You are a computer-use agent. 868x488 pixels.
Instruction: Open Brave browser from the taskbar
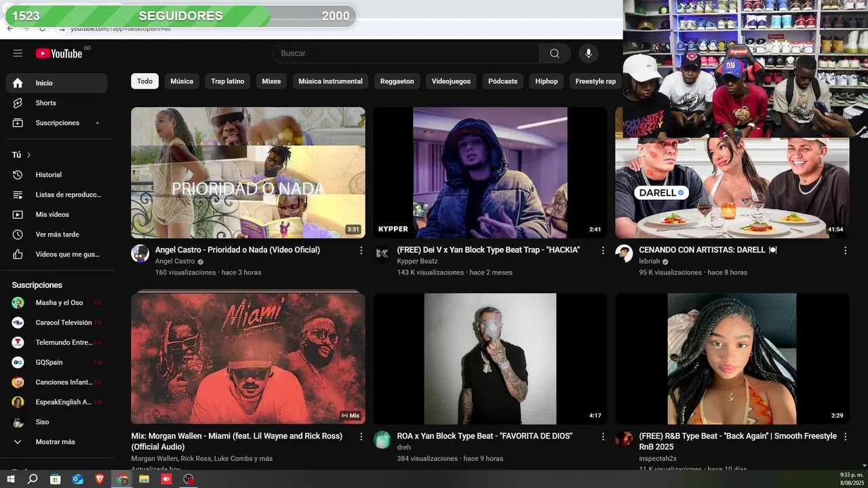(100, 479)
